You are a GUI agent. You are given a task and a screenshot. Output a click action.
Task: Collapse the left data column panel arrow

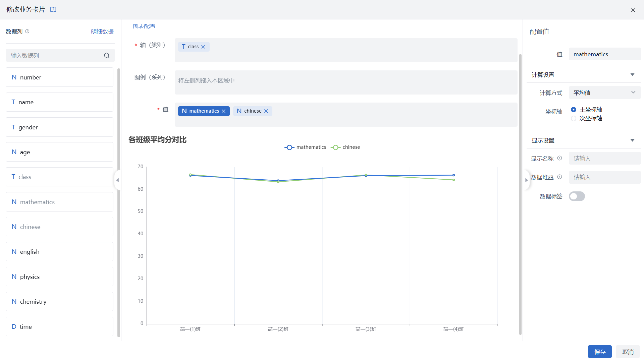pyautogui.click(x=117, y=180)
